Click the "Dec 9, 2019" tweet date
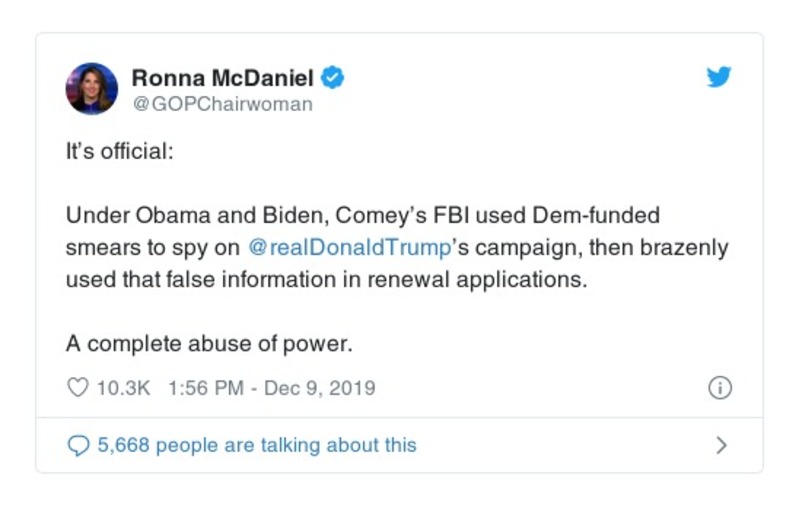This screenshot has height=513, width=799. 319,388
